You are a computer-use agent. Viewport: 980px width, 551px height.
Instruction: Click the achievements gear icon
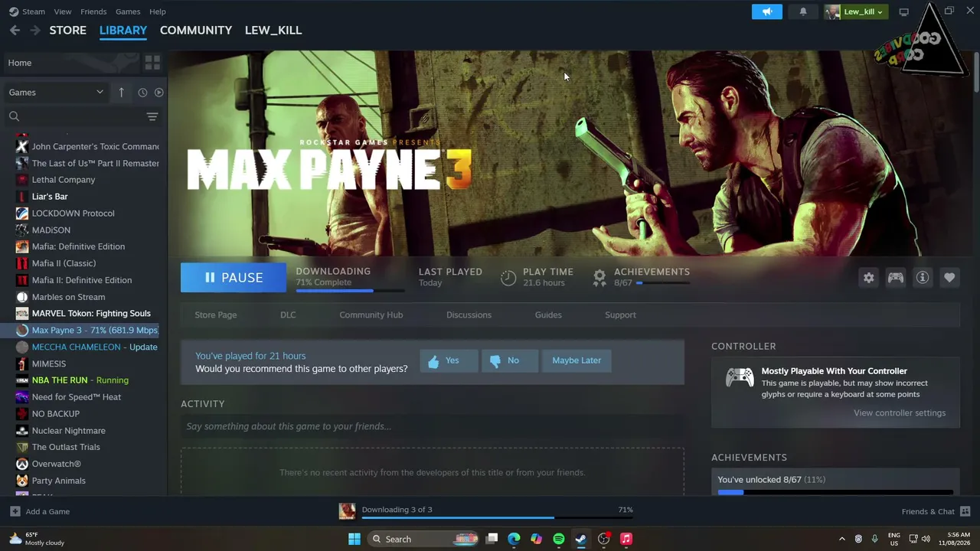point(599,277)
